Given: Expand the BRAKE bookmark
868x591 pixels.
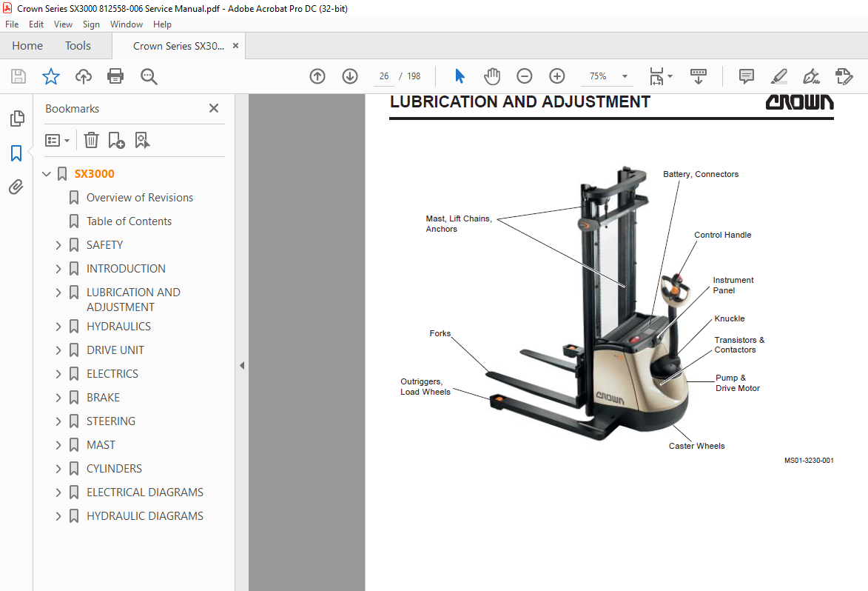Looking at the screenshot, I should coord(58,398).
